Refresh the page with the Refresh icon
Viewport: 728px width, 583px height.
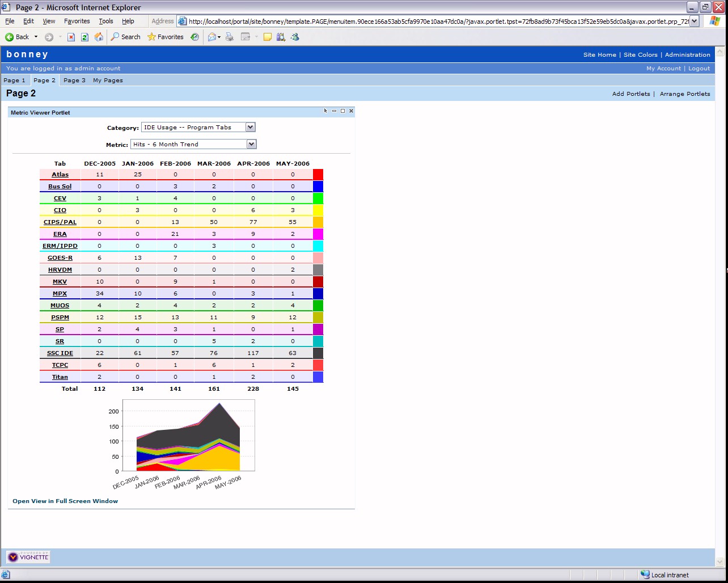coord(84,37)
